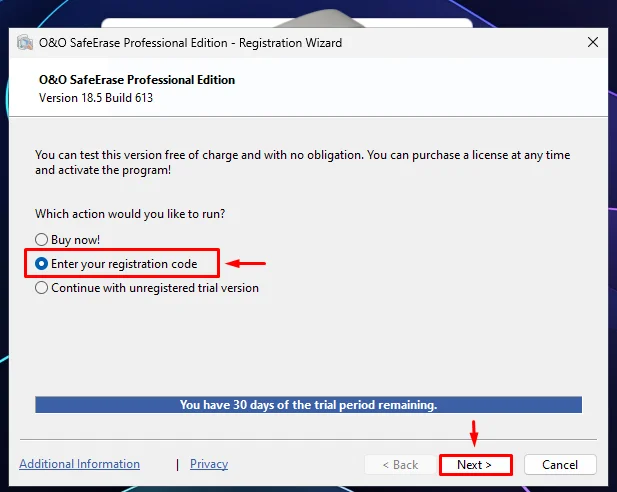Click the "Which action would you like to run?" prompt
The width and height of the screenshot is (617, 492).
tap(130, 214)
